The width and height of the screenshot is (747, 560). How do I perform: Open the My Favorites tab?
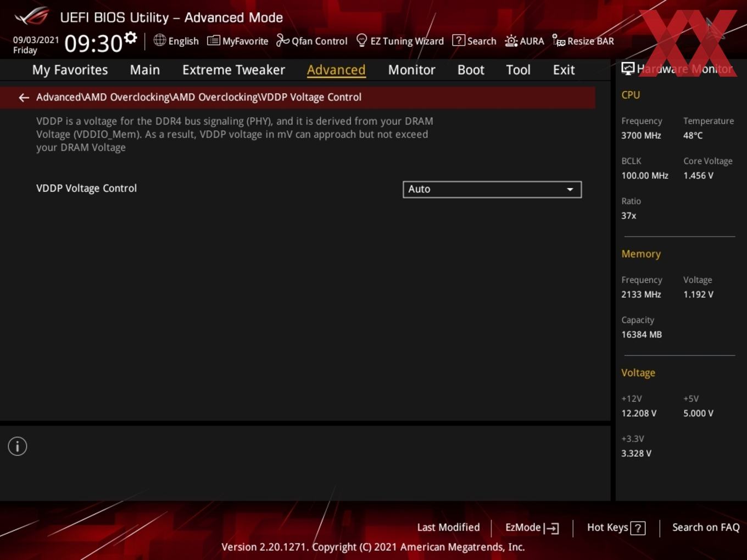[x=70, y=70]
